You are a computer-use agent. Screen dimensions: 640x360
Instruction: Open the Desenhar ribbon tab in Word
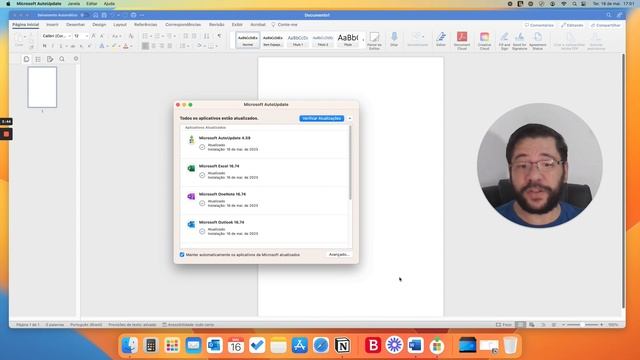click(76, 25)
